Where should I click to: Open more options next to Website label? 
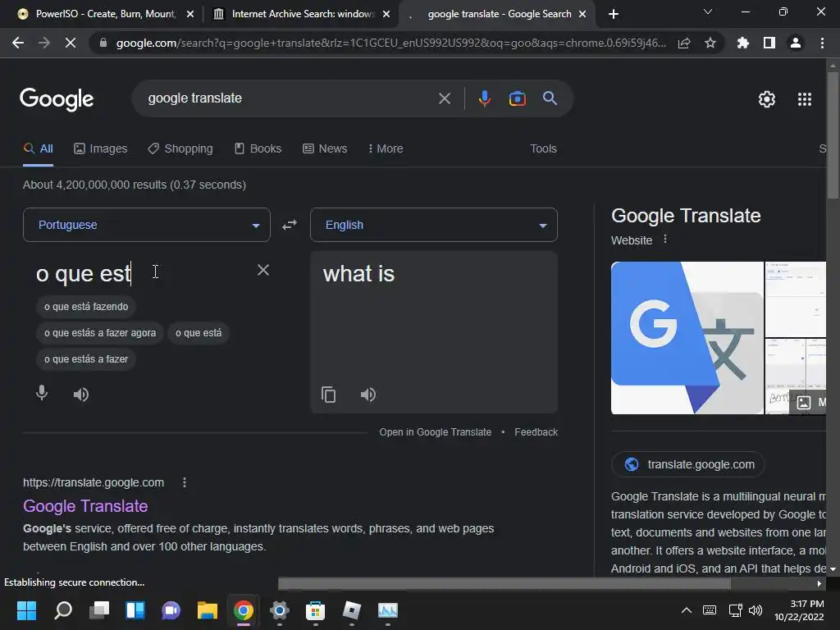(665, 240)
